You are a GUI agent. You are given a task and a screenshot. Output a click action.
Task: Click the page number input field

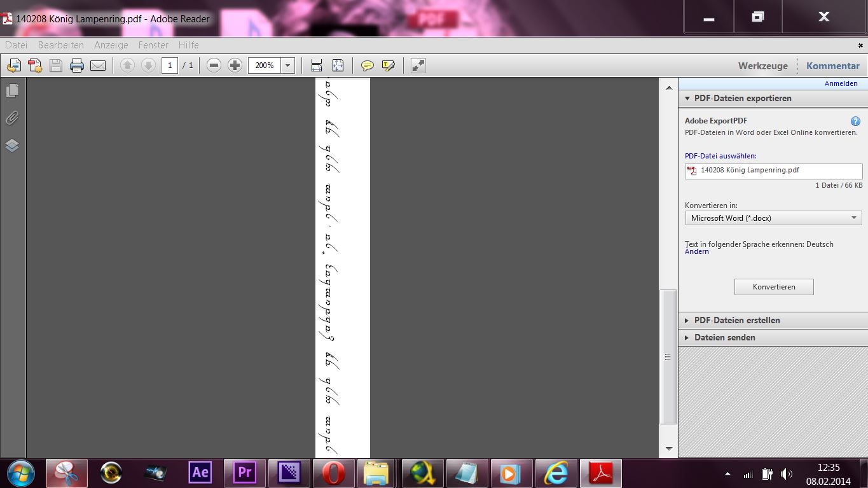tap(170, 66)
